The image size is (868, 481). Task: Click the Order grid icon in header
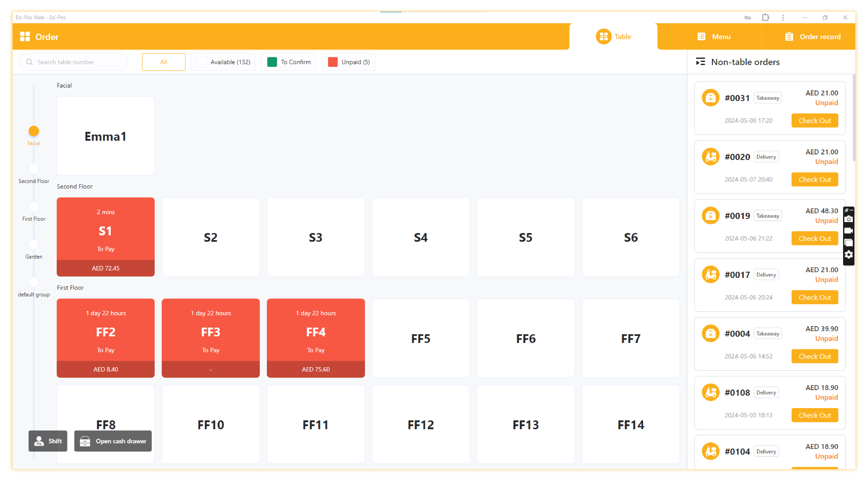[x=25, y=37]
